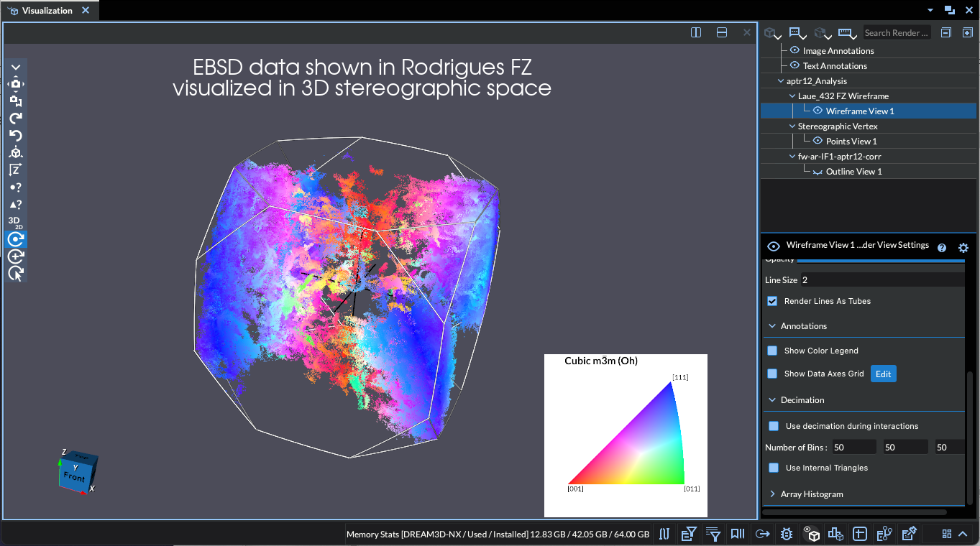Click the Z axis alignment icon
The width and height of the screenshot is (980, 546).
[x=15, y=170]
